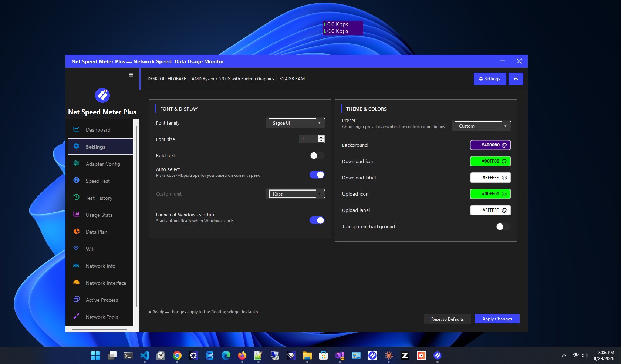Open the Custom unit Kbps dropdown
The height and width of the screenshot is (364, 621).
tap(296, 194)
